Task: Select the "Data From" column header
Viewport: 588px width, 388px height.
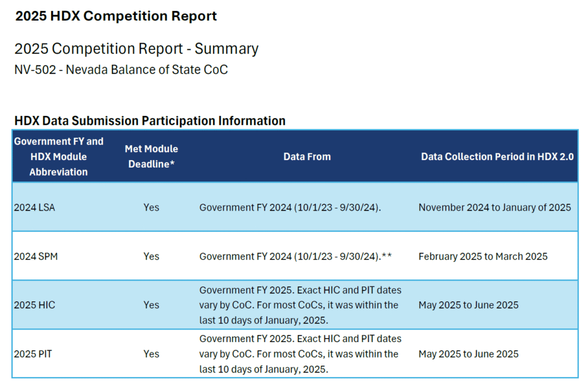Action: click(307, 156)
